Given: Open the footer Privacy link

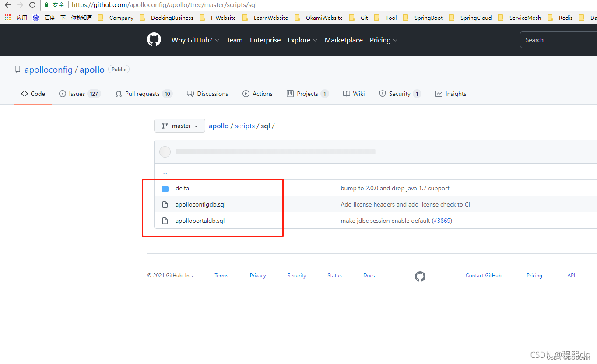Looking at the screenshot, I should (x=258, y=276).
